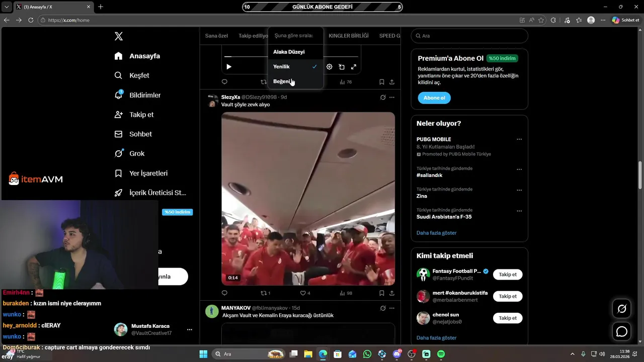Reply to SlezyXs post
644x362 pixels.
pos(224,293)
